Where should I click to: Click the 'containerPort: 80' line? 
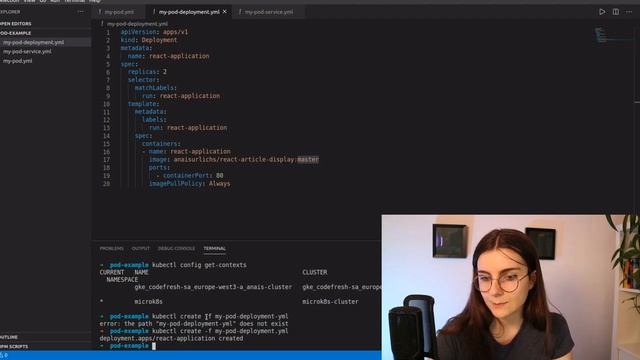click(190, 176)
